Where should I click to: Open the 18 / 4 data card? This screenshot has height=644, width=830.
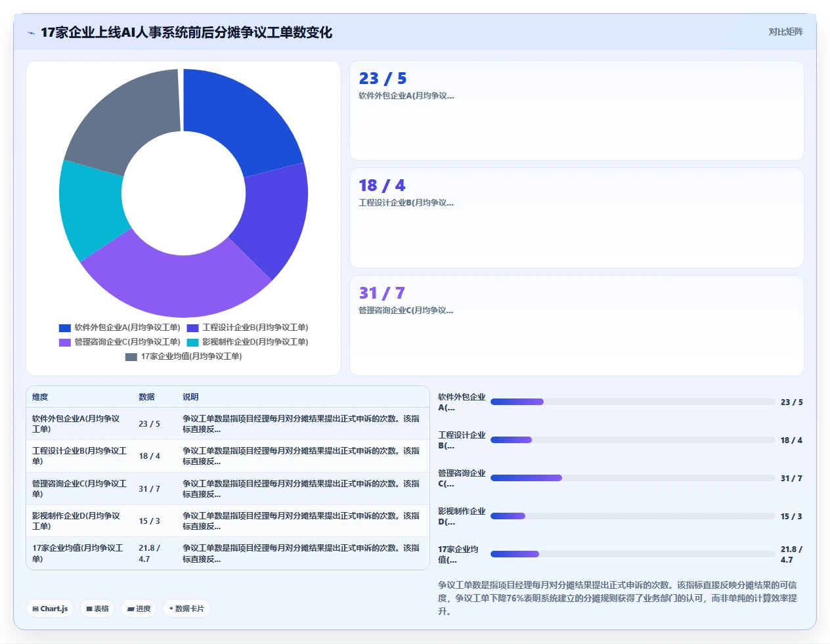(577, 218)
